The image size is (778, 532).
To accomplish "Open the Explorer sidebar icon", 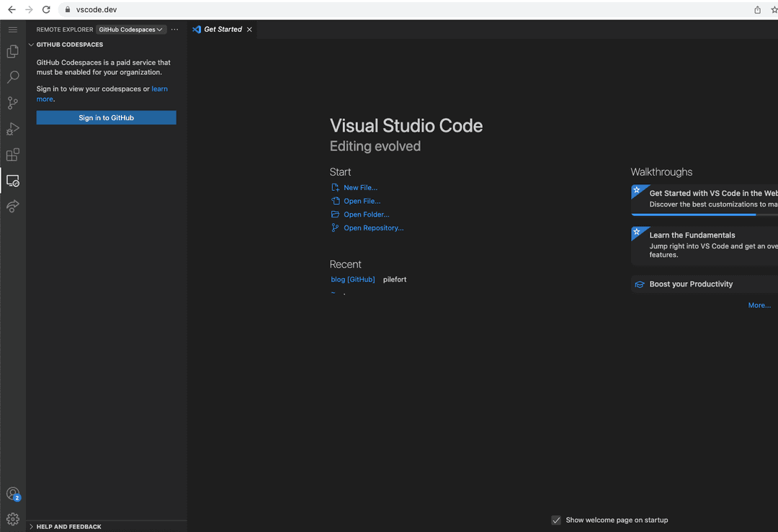I will (x=12, y=51).
